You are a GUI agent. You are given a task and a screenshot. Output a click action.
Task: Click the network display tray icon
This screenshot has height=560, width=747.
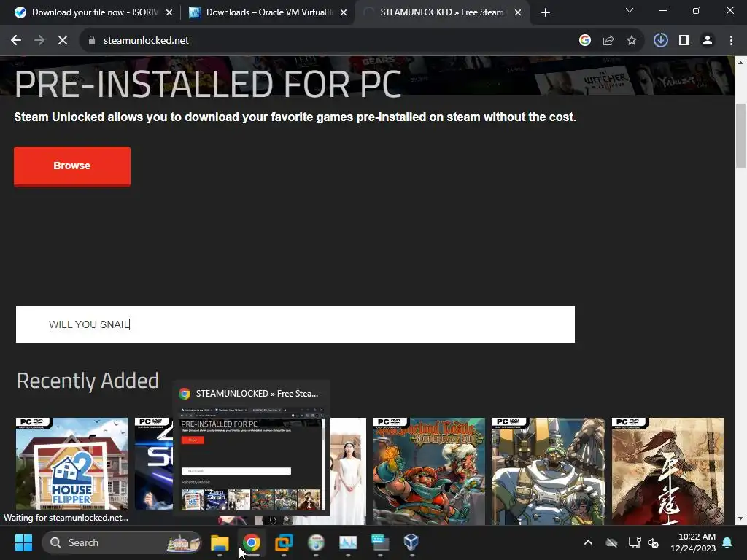tap(634, 542)
